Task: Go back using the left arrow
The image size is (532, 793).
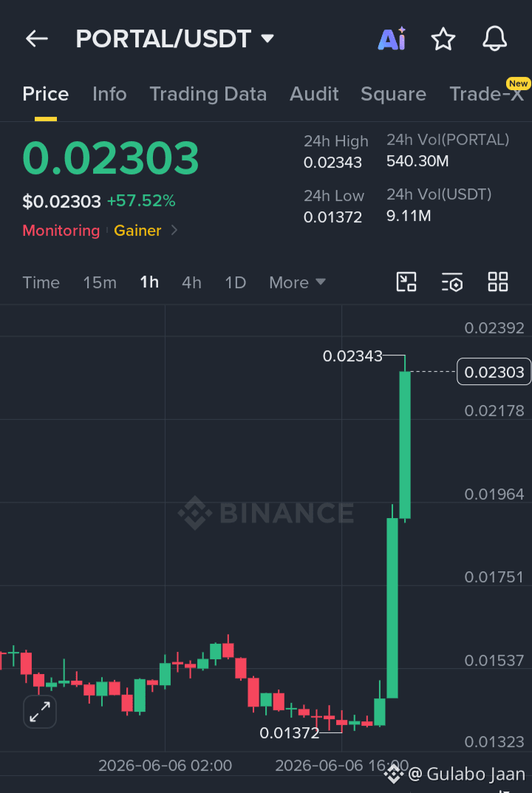Action: [x=36, y=38]
